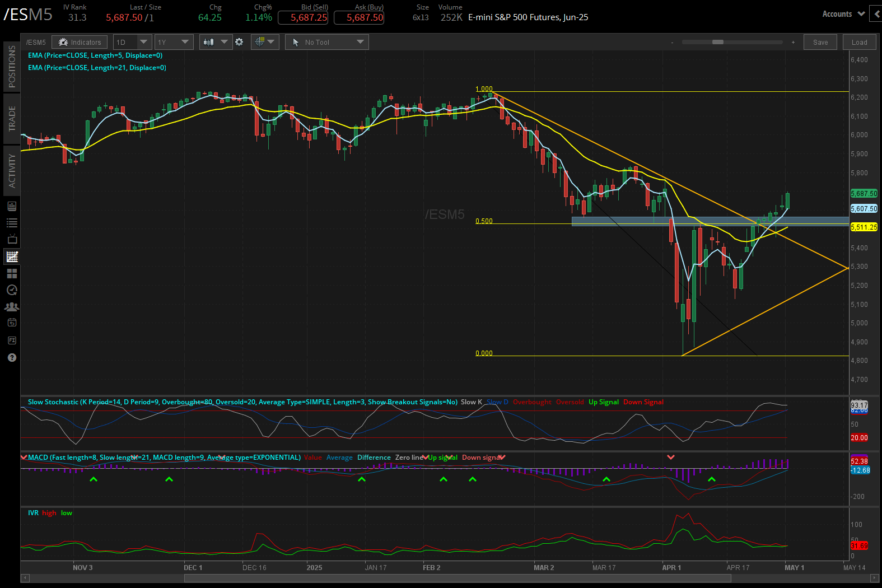Click the plus zoom-in sign
The width and height of the screenshot is (882, 588).
[793, 42]
